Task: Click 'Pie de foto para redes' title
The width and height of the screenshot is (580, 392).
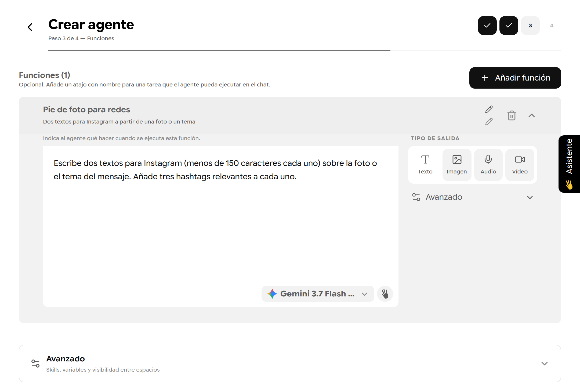Action: [86, 110]
